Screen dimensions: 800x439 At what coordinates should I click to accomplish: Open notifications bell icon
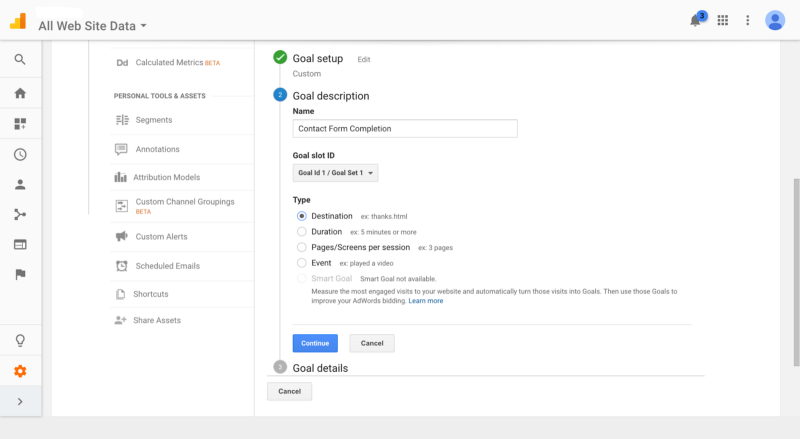[696, 21]
